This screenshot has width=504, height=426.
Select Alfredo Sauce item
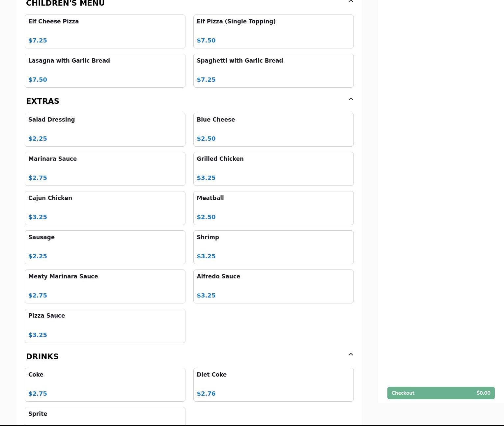click(273, 286)
